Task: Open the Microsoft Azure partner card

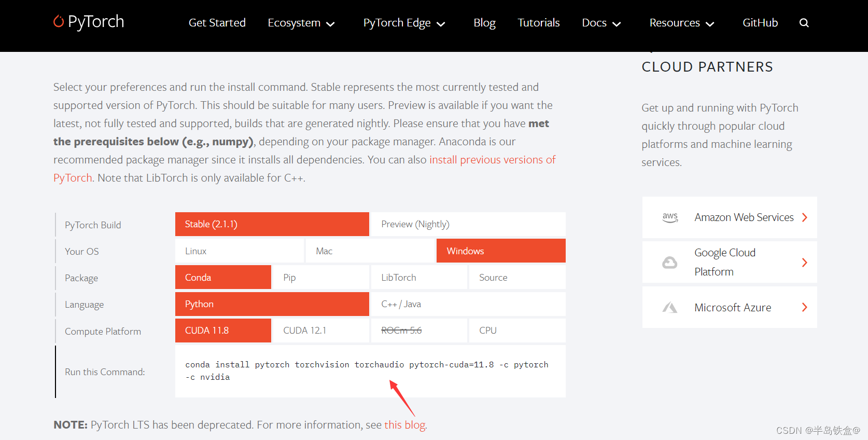Action: click(x=730, y=307)
